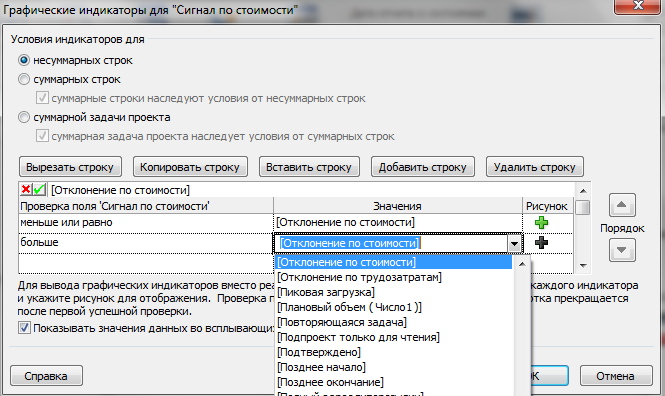This screenshot has height=396, width=665.
Task: Click 'Добавить строку' button
Action: coord(423,167)
